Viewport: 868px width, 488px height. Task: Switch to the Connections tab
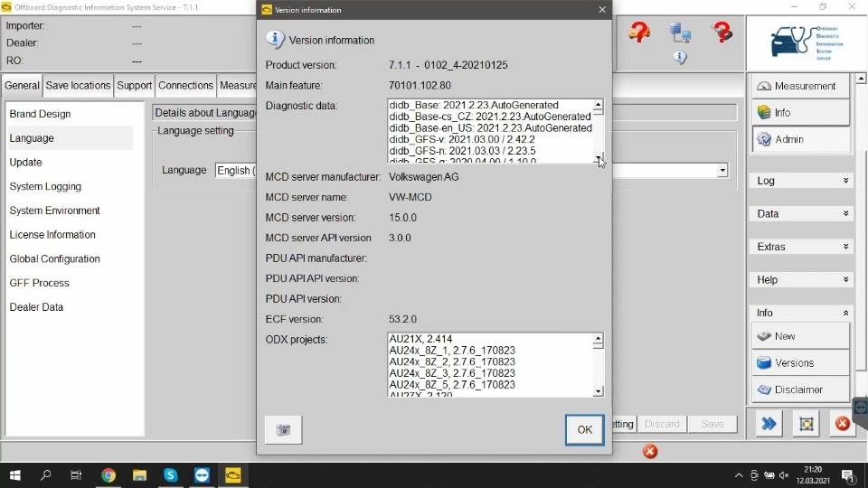click(185, 86)
